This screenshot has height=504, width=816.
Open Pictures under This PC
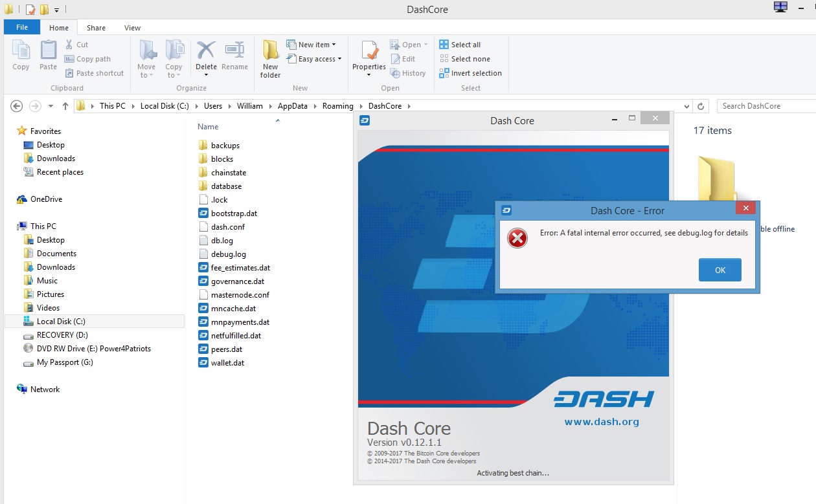pyautogui.click(x=51, y=294)
